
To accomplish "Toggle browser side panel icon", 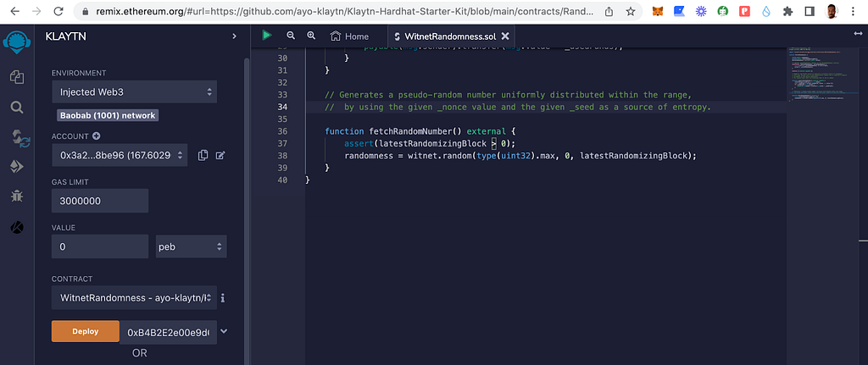I will [x=810, y=11].
